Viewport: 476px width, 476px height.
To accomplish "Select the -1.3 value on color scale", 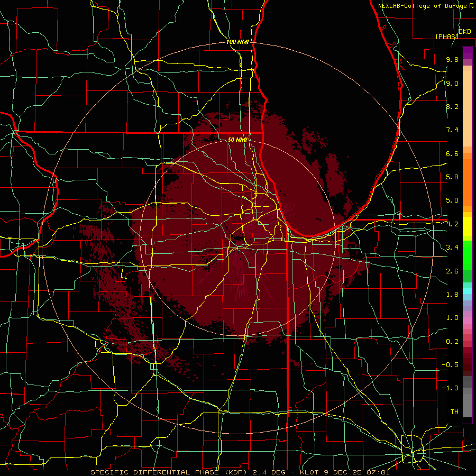I will coord(450,388).
